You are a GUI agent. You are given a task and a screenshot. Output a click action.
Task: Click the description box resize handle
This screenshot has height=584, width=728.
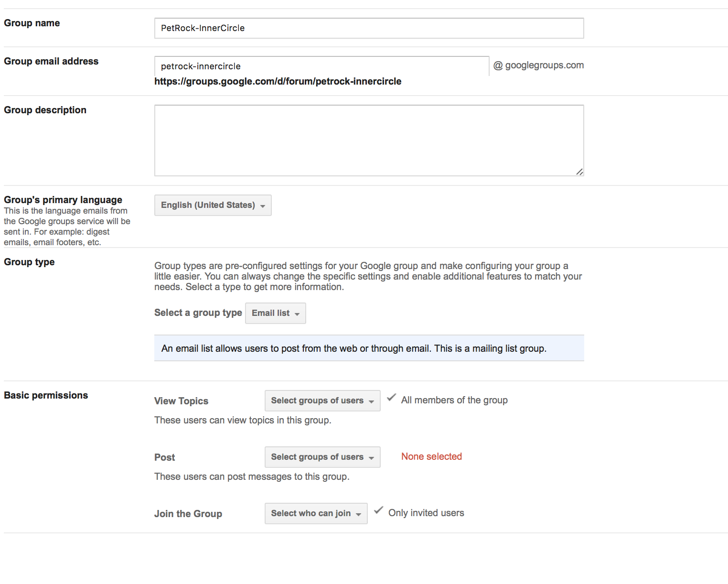click(x=579, y=172)
